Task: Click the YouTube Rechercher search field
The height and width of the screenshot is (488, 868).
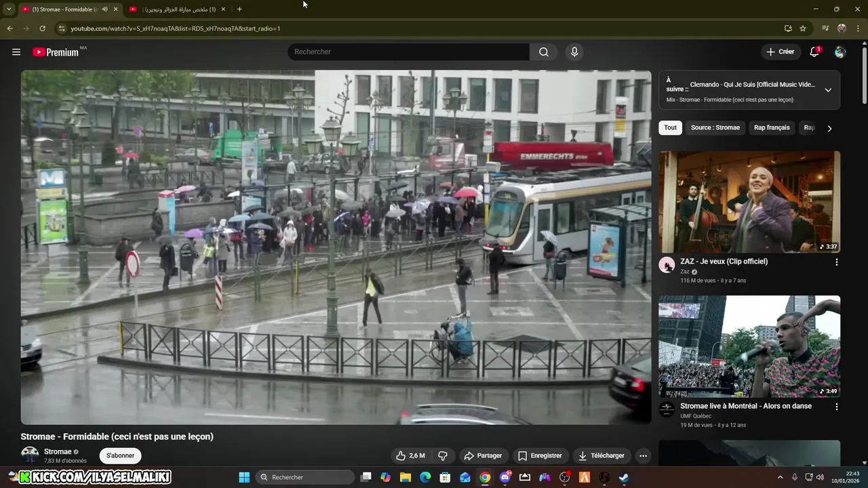Action: (408, 52)
